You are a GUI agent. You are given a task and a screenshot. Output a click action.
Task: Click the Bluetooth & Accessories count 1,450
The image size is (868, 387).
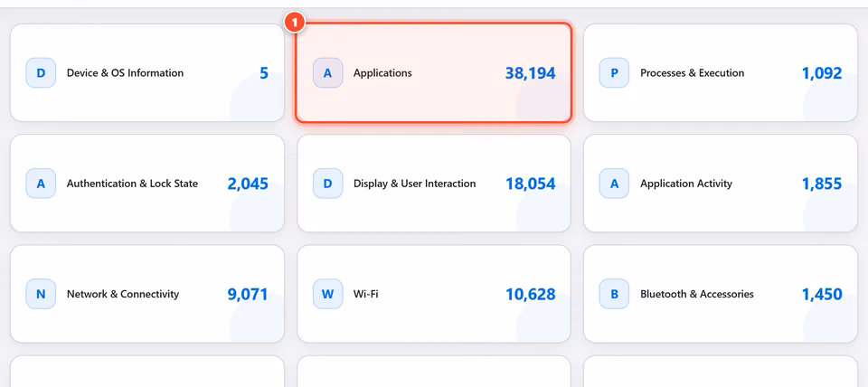tap(822, 295)
